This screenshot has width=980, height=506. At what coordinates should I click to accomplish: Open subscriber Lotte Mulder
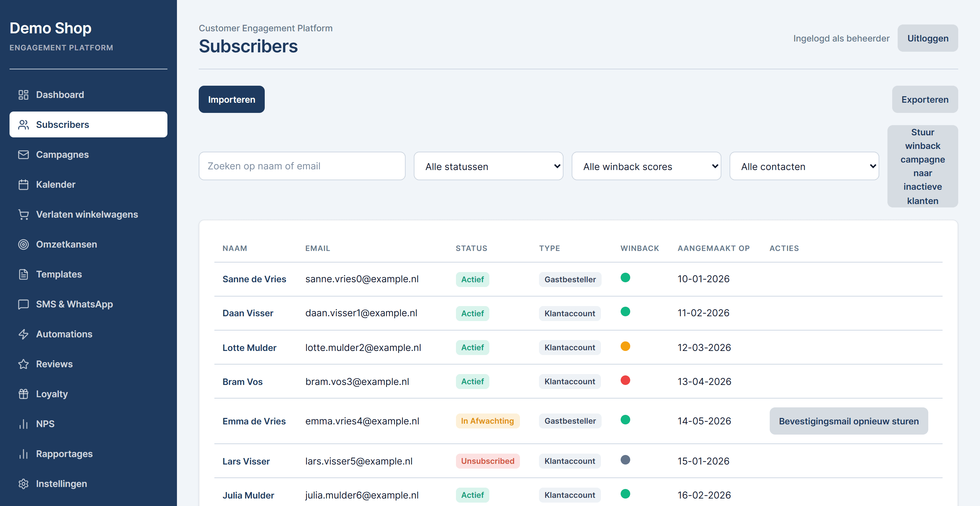click(x=249, y=348)
